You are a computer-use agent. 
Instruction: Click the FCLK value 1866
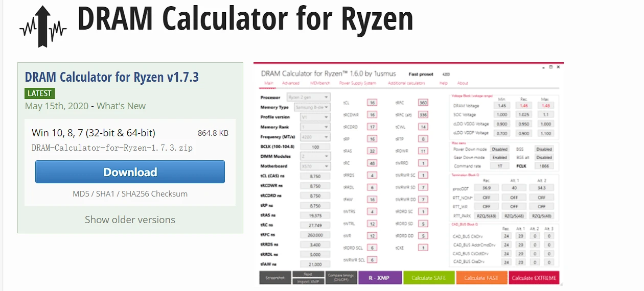pos(544,166)
